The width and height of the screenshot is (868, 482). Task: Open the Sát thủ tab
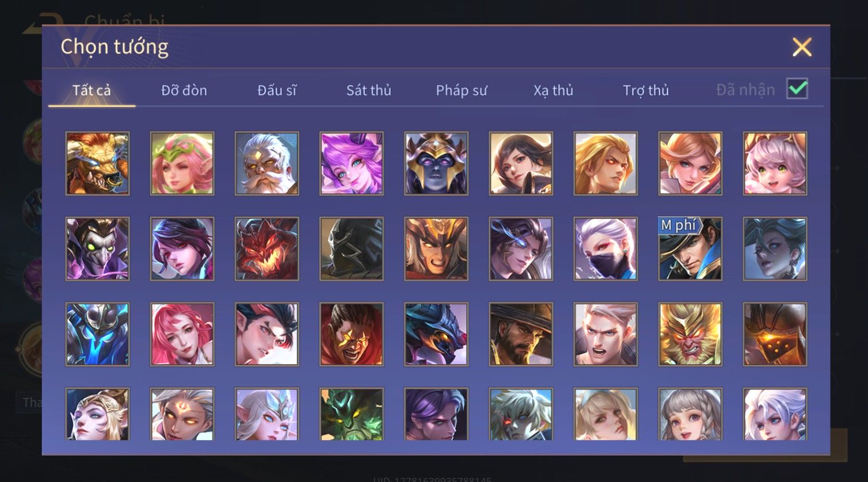[x=368, y=90]
